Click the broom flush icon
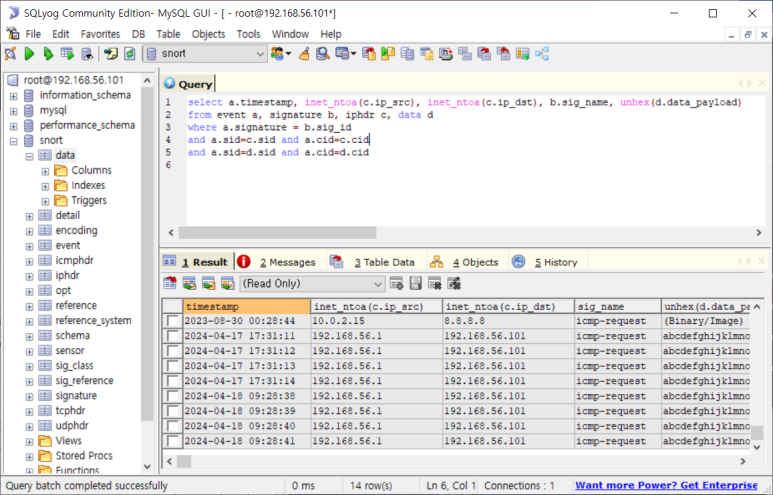The width and height of the screenshot is (773, 495). pyautogui.click(x=305, y=53)
